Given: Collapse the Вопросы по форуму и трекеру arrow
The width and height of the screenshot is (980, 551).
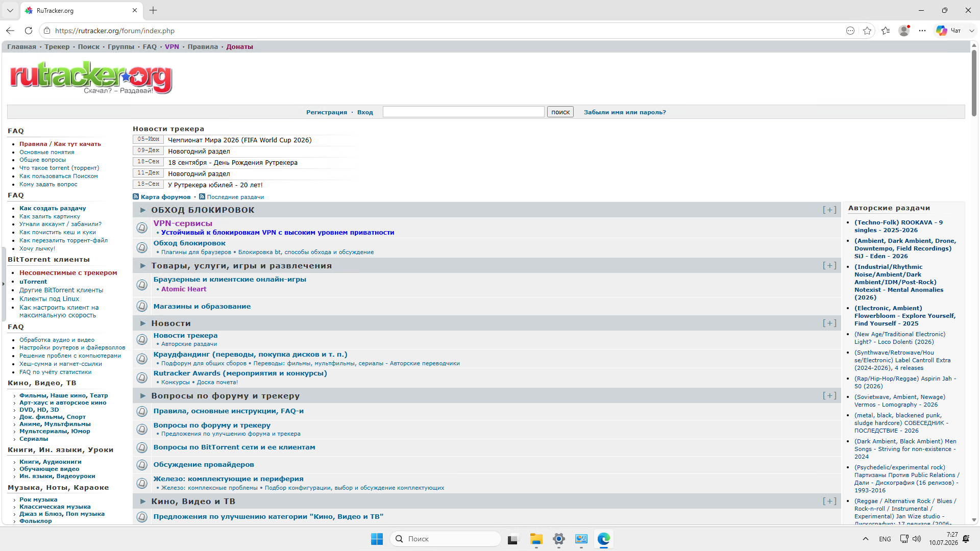Looking at the screenshot, I should [x=143, y=396].
